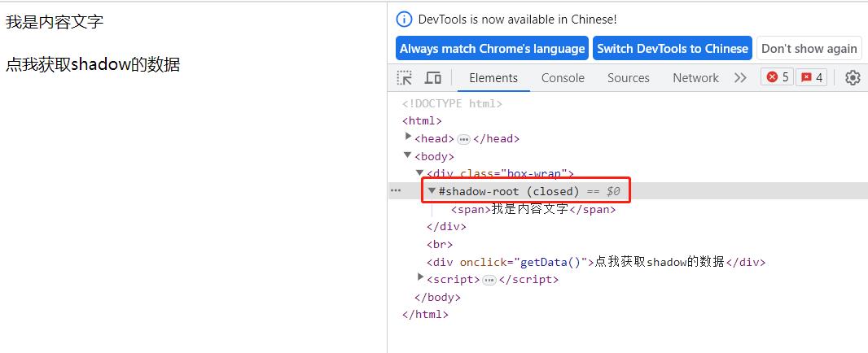The image size is (868, 353).
Task: Show more DevTools tabs with the chevron
Action: click(x=740, y=78)
